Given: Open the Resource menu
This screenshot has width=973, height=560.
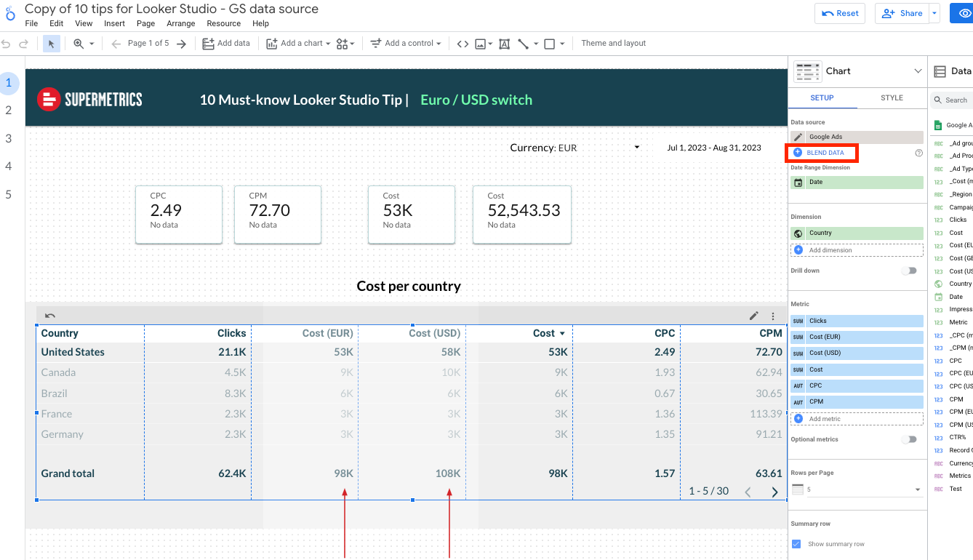Looking at the screenshot, I should 223,23.
